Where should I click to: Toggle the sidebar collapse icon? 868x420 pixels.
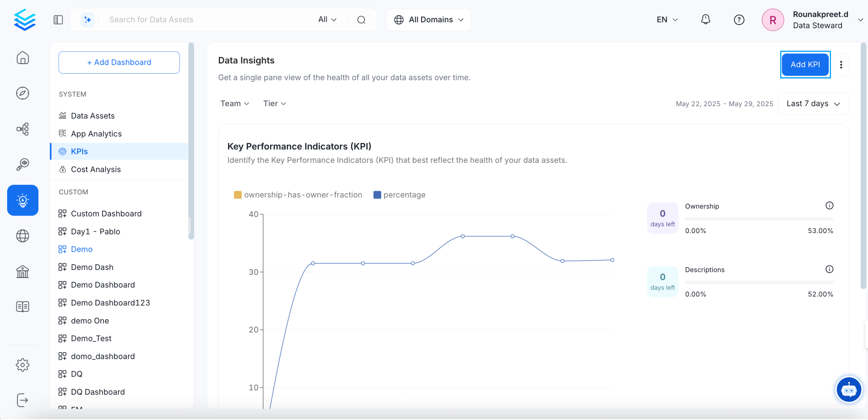(58, 19)
